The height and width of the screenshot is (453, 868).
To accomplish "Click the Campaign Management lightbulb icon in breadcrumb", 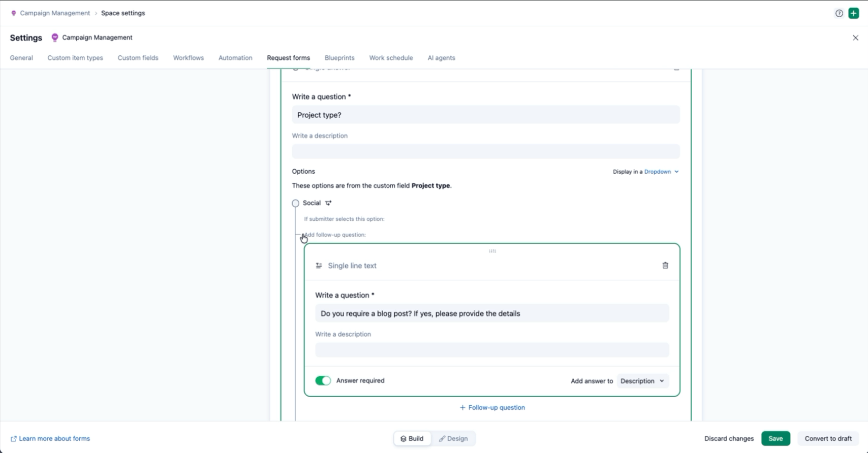I will (x=14, y=13).
